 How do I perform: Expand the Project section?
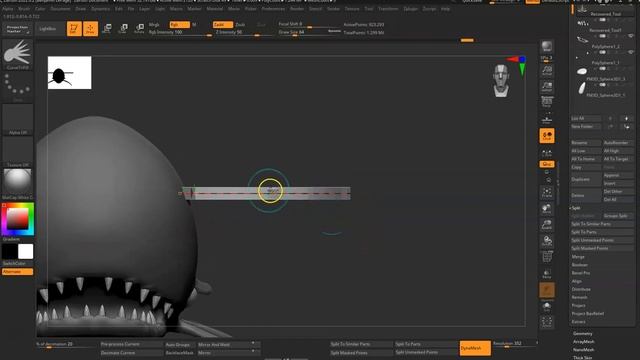[x=578, y=306]
